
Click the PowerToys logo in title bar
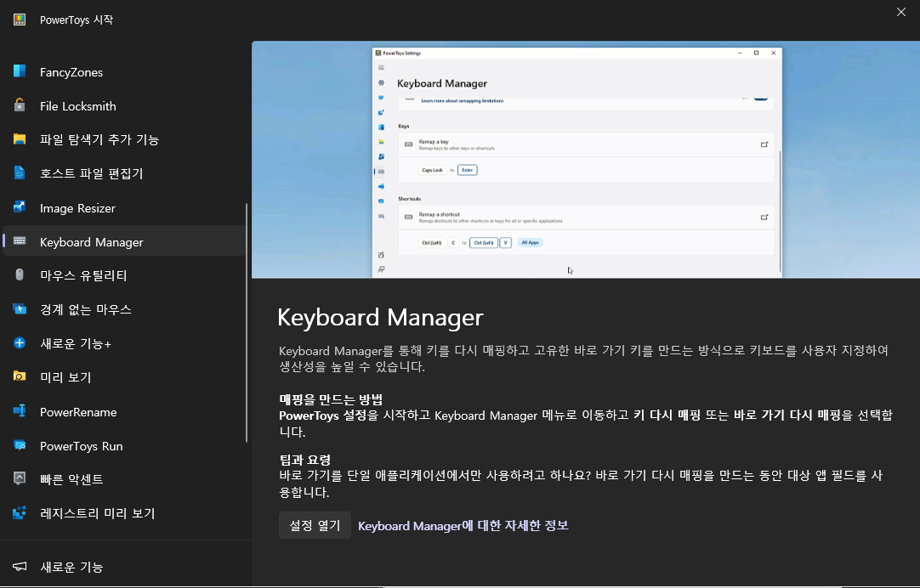[20, 20]
